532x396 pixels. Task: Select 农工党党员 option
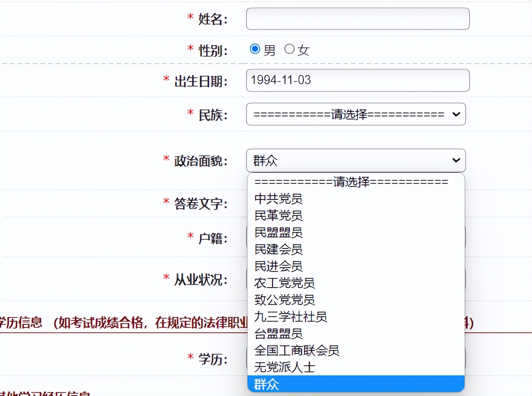[284, 283]
